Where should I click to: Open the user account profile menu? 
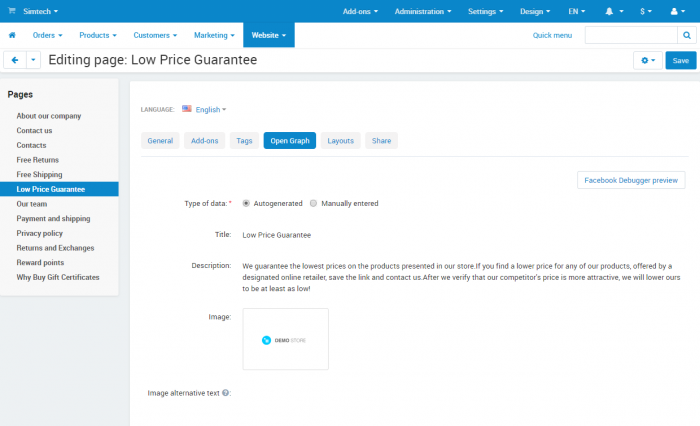coord(678,12)
